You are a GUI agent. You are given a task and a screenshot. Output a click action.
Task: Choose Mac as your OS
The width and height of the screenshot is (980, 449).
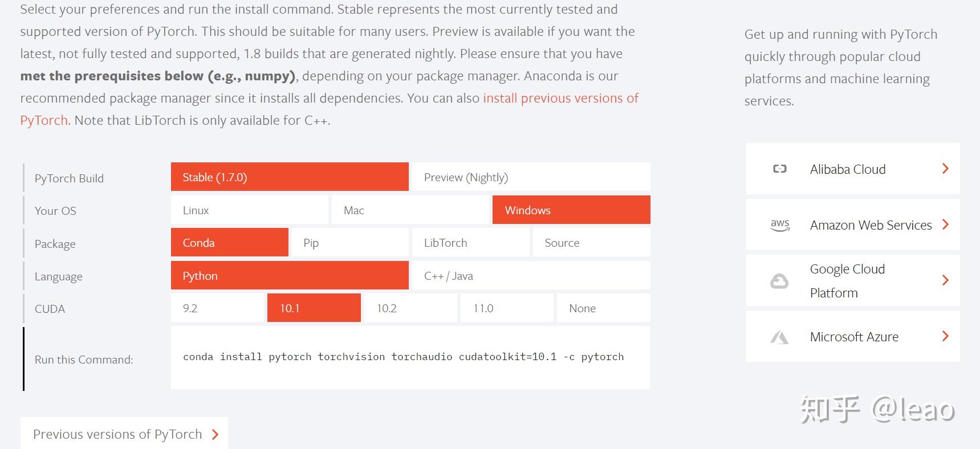coord(410,210)
